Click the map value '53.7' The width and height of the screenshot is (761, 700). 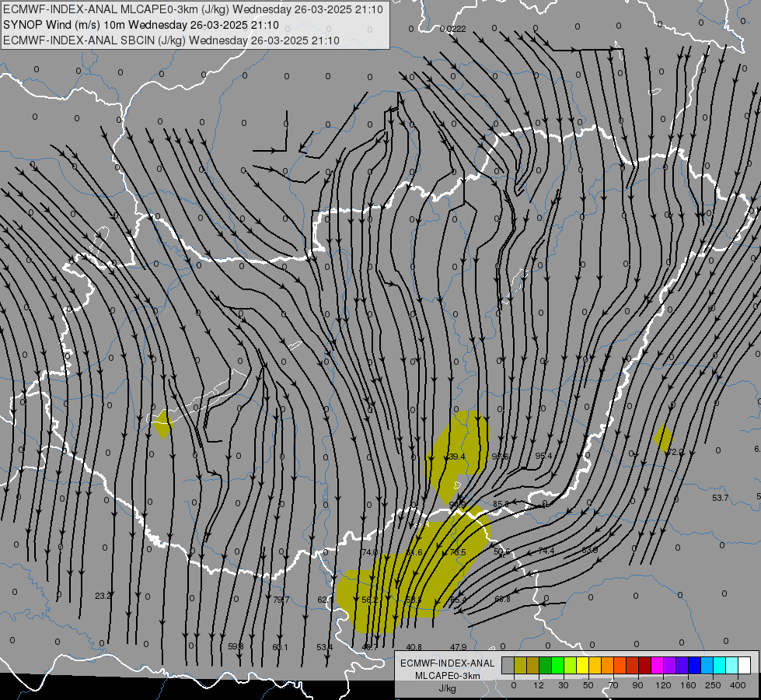pos(721,498)
